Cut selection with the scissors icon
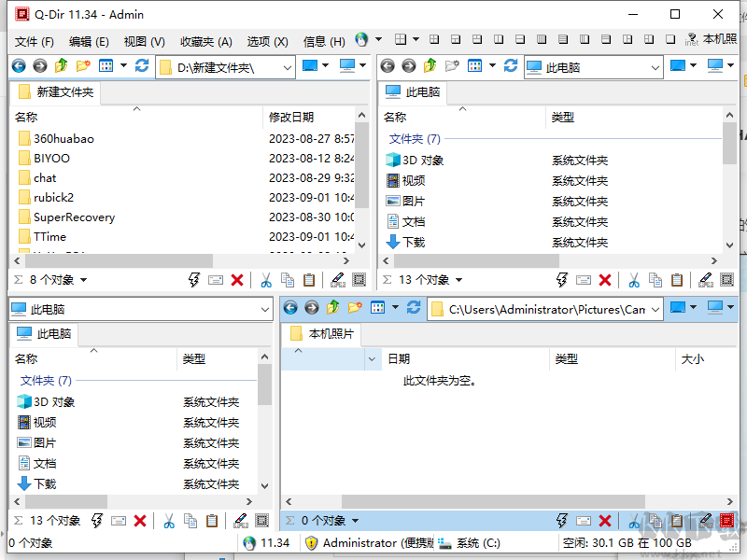 click(266, 279)
